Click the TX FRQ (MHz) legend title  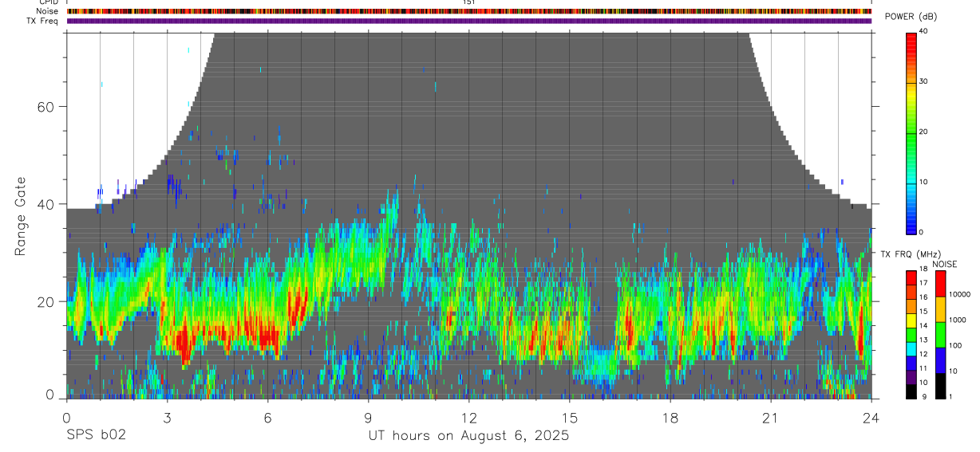[907, 254]
